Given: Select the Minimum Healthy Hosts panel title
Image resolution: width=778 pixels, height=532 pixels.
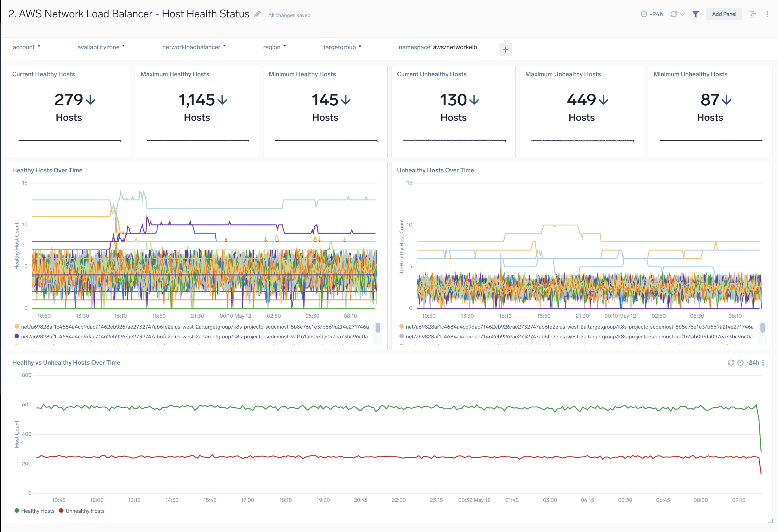Looking at the screenshot, I should pyautogui.click(x=302, y=74).
